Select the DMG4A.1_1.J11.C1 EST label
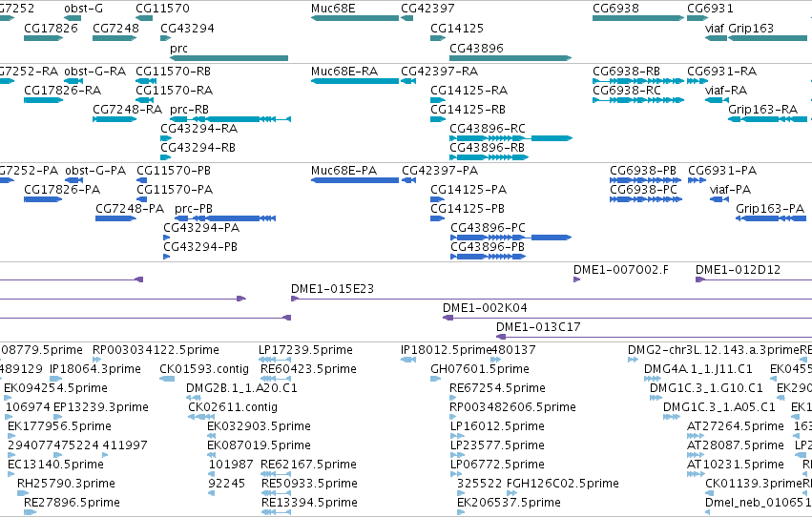Screen dimensions: 812x517 click(x=698, y=369)
